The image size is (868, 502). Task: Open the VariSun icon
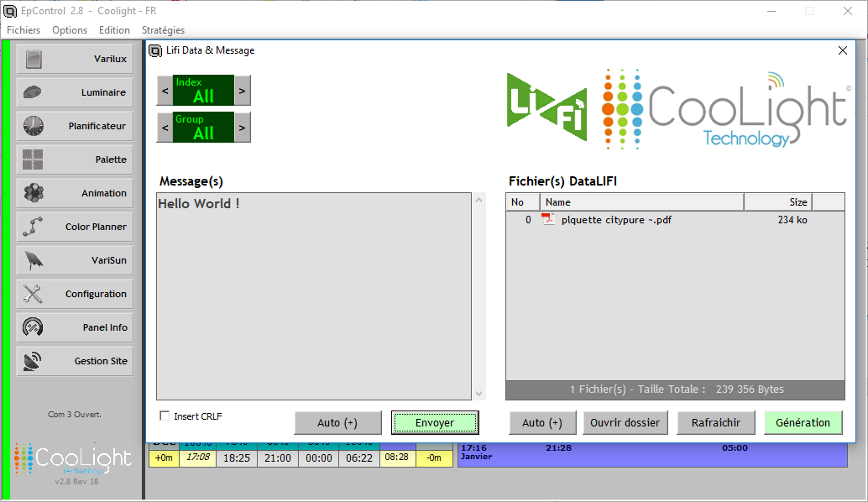point(34,260)
